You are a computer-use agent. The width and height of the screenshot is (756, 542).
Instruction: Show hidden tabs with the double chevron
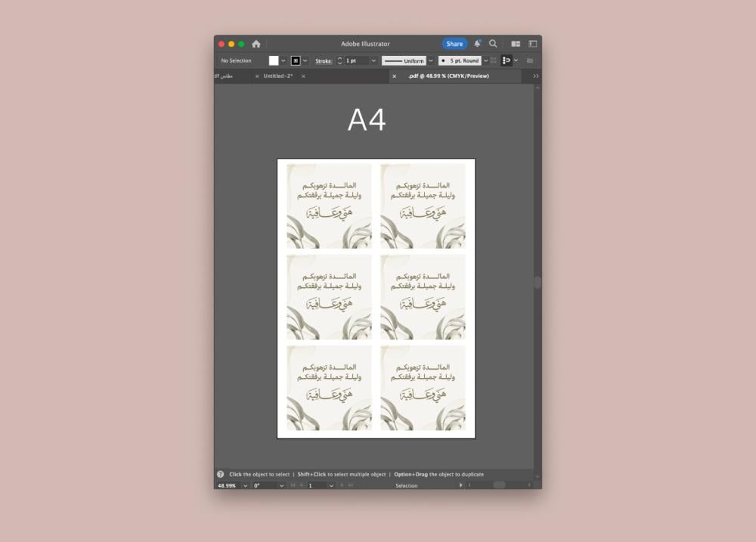536,76
